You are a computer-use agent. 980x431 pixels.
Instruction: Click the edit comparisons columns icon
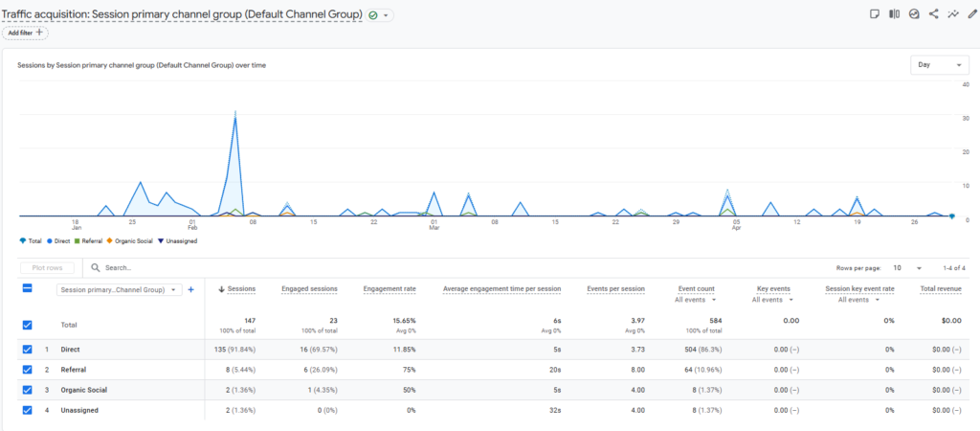tap(895, 14)
